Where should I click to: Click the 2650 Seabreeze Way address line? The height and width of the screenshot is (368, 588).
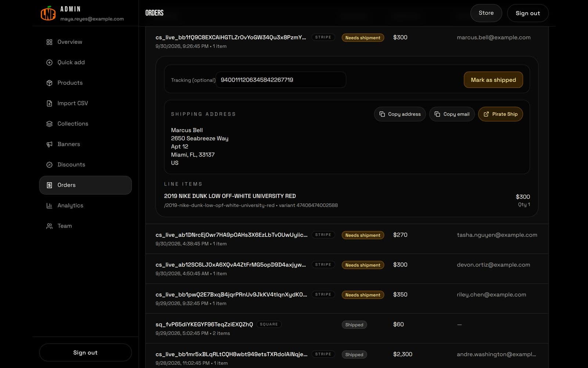200,138
